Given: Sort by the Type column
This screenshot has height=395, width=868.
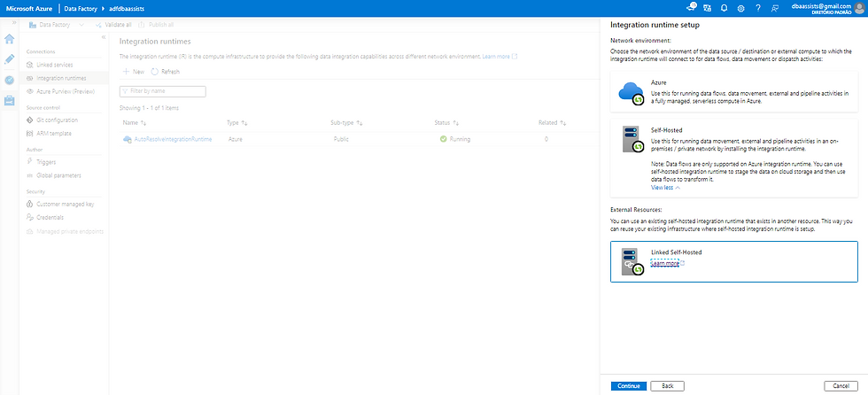Looking at the screenshot, I should (237, 123).
